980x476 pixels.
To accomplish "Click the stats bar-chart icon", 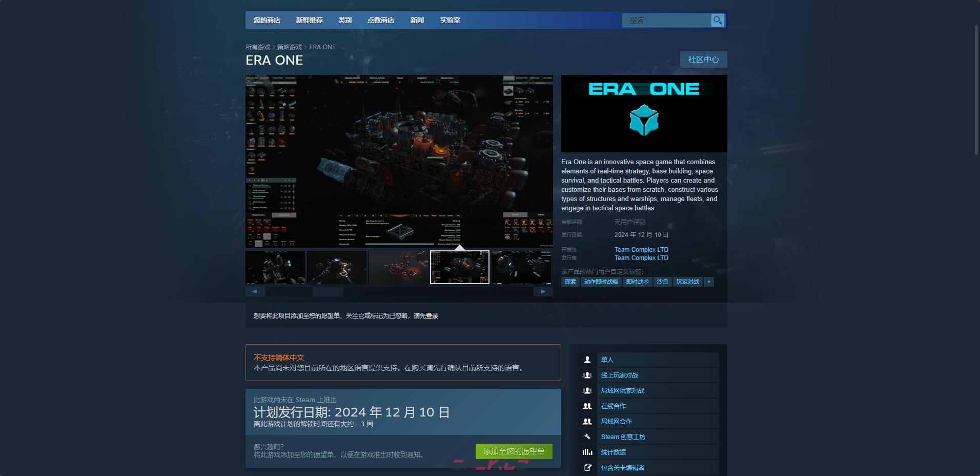I will 587,452.
